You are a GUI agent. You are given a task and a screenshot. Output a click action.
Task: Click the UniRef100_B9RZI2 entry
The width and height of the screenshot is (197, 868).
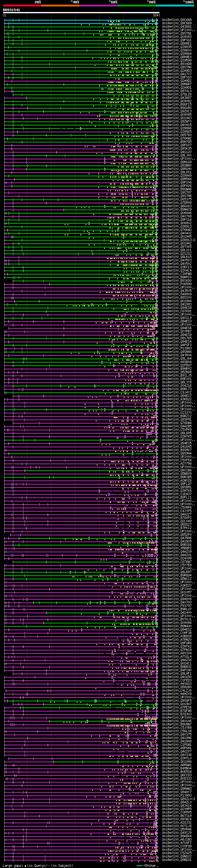point(176,416)
